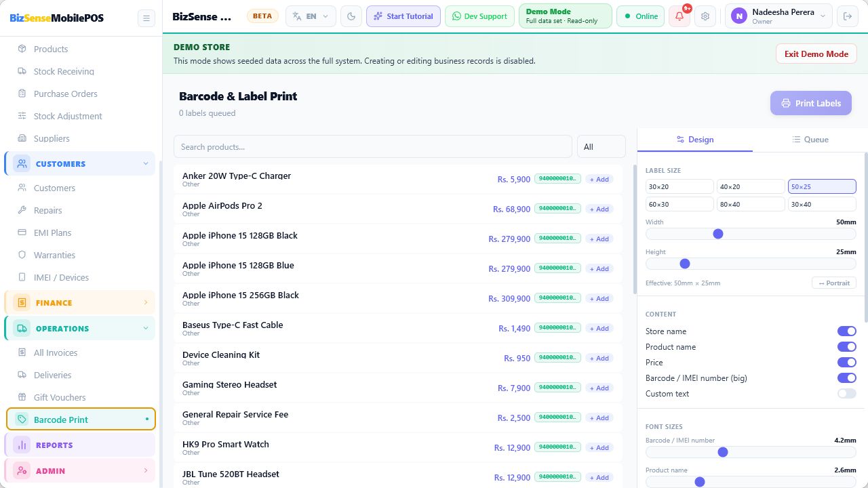Click the Suppliers icon in the sidebar

[22, 138]
